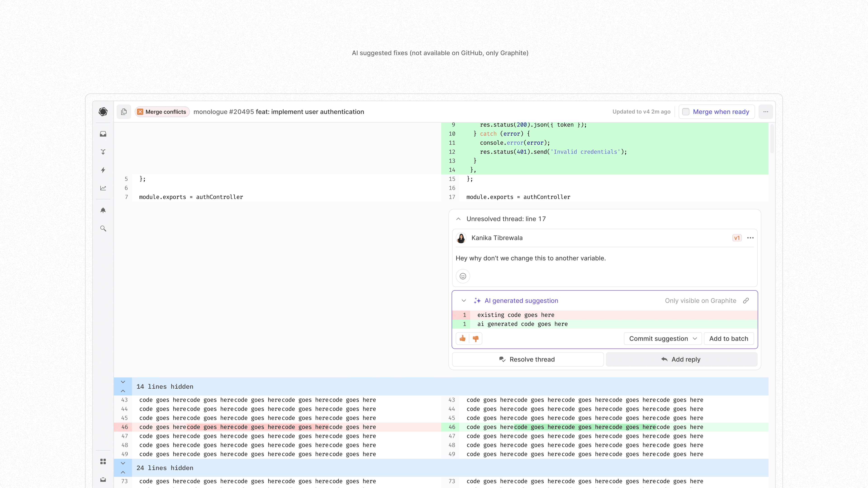Click the diff's vertical scrollbar thumb
The width and height of the screenshot is (868, 488).
pos(772,138)
